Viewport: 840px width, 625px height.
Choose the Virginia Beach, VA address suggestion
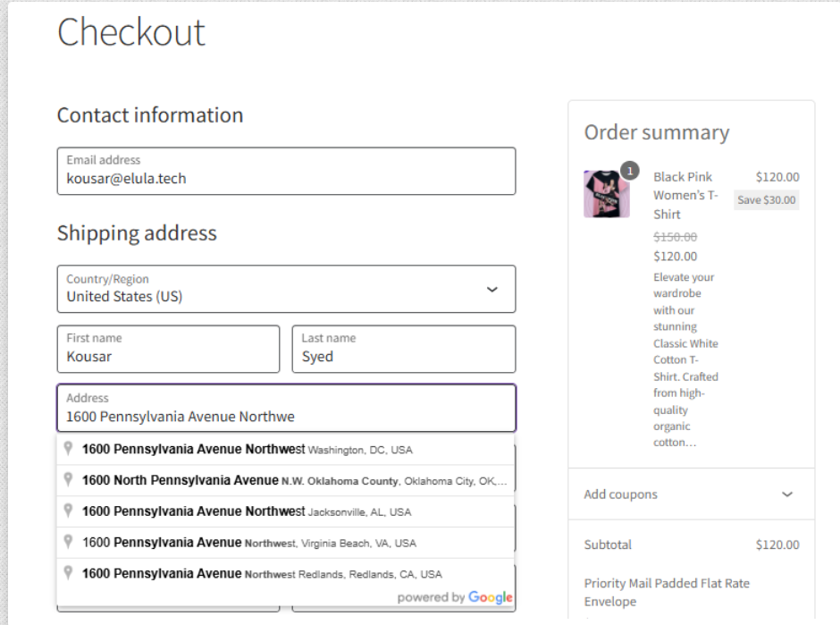[x=286, y=543]
